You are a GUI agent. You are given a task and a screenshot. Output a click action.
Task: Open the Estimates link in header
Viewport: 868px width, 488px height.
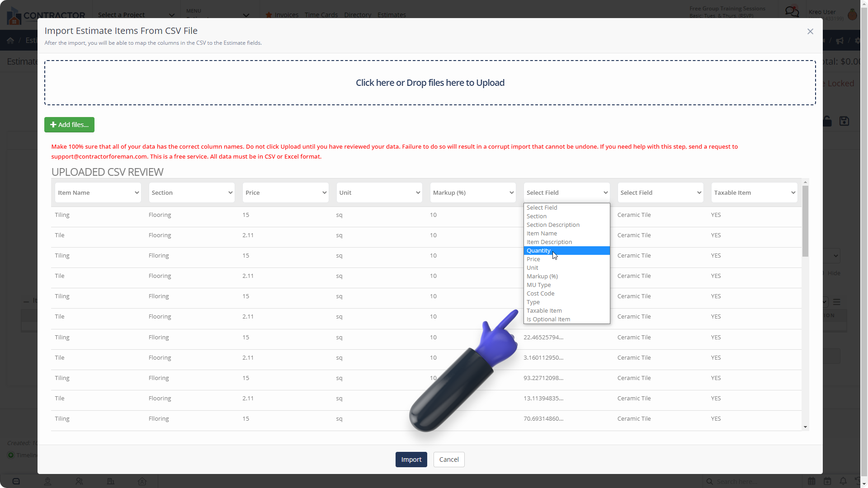point(392,15)
